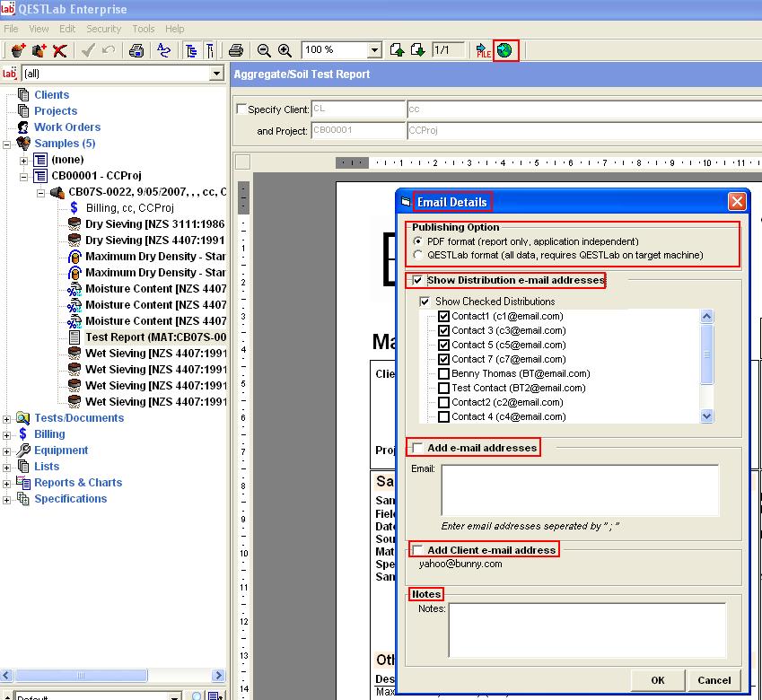Tick the Benny Thomas contact checkbox
Image resolution: width=762 pixels, height=700 pixels.
coord(443,373)
